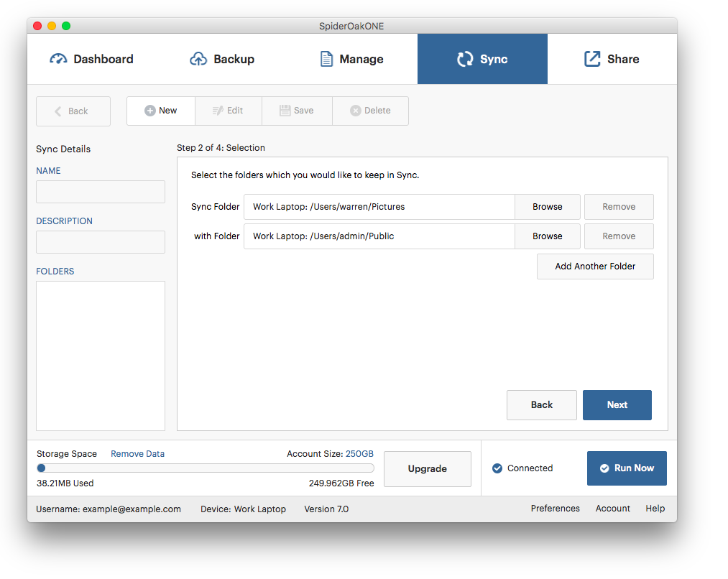Click the Manage document icon
Screen dimensions: 728x579
326,59
